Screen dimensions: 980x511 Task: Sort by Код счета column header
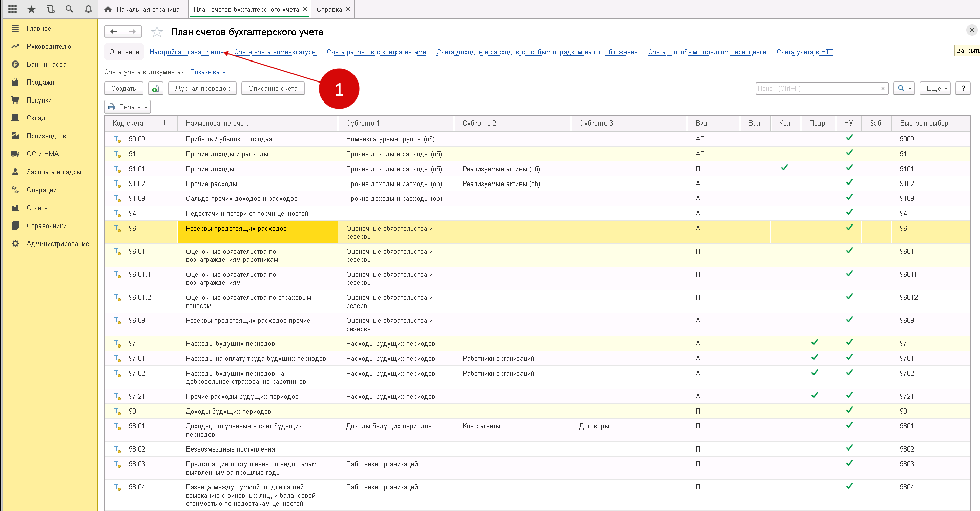[140, 123]
